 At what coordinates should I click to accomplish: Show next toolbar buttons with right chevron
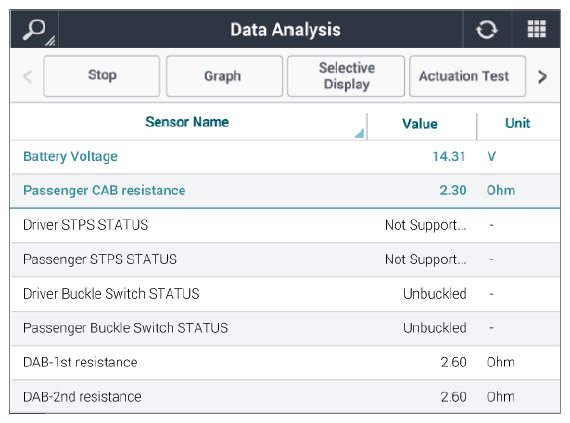[542, 76]
